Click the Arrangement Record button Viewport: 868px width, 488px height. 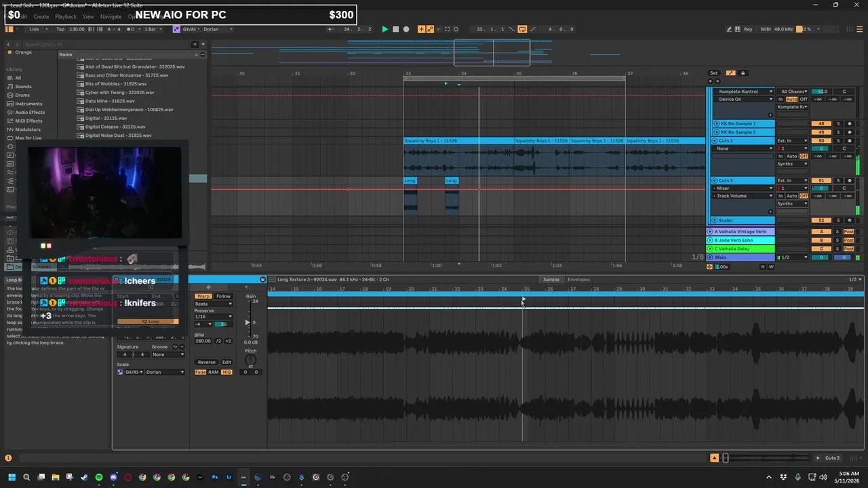(406, 29)
